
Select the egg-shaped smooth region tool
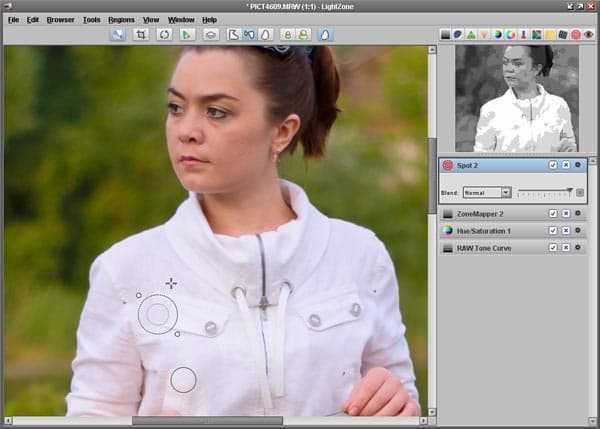tap(265, 35)
